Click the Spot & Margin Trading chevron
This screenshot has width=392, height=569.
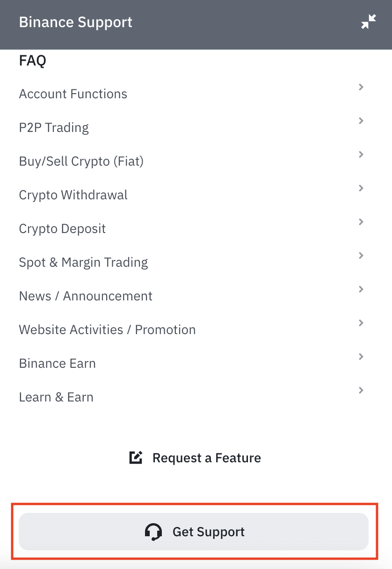[x=361, y=255]
